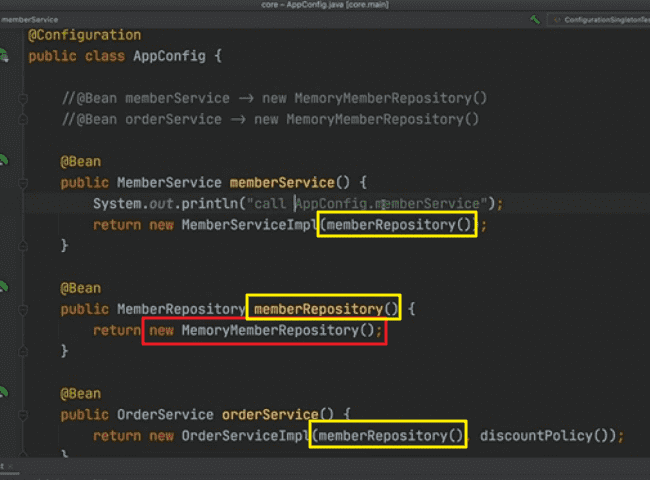Click the Build project hammer icon
650x480 pixels.
(x=535, y=19)
